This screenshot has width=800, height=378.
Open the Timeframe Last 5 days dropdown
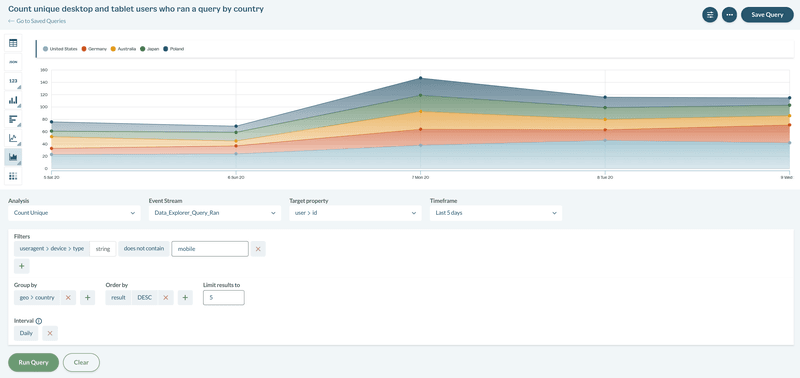[x=496, y=213]
